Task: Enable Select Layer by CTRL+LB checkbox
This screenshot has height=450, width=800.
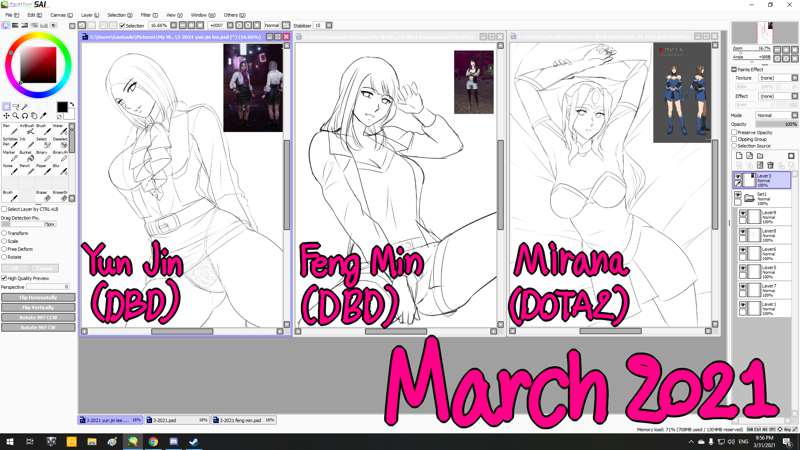Action: (x=4, y=209)
